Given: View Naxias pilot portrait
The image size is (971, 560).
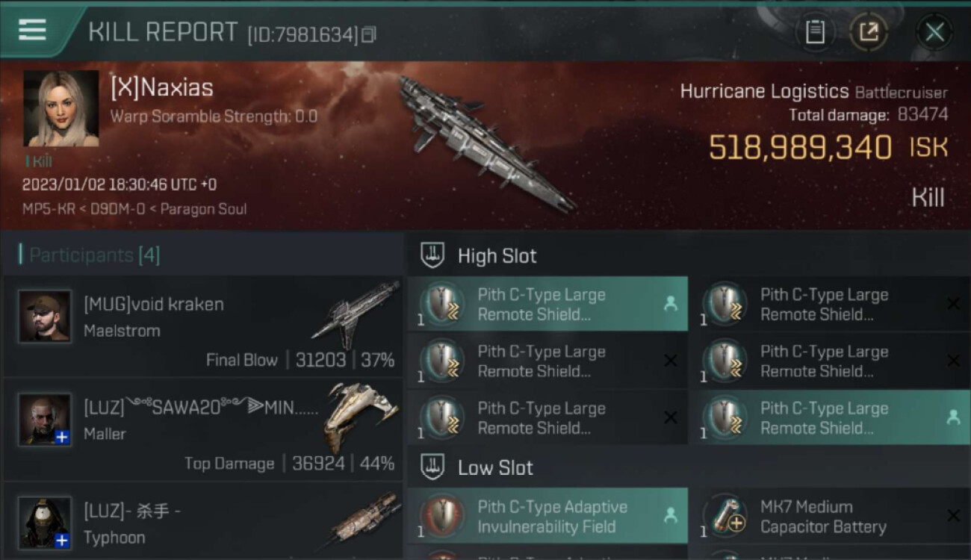Looking at the screenshot, I should [x=61, y=108].
